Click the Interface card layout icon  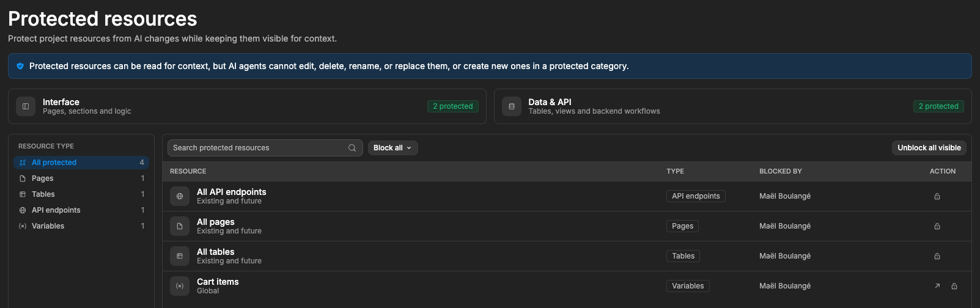tap(26, 106)
